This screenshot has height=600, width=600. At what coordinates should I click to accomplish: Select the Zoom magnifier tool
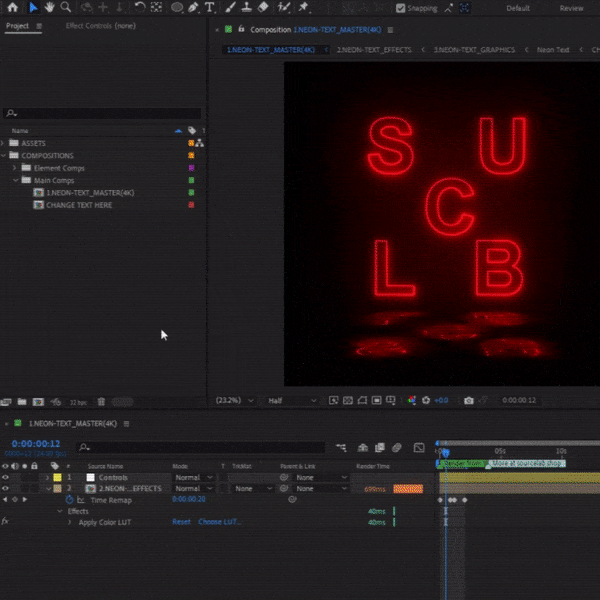tap(66, 7)
